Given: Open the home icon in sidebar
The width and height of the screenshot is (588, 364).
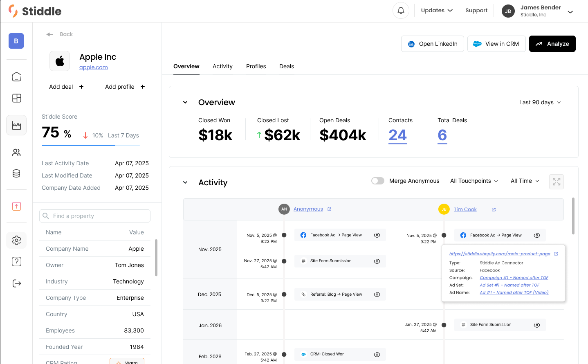Looking at the screenshot, I should (x=16, y=77).
